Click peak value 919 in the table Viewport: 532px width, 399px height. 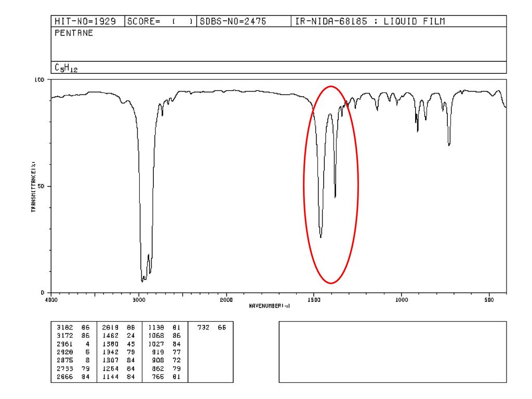pos(158,352)
